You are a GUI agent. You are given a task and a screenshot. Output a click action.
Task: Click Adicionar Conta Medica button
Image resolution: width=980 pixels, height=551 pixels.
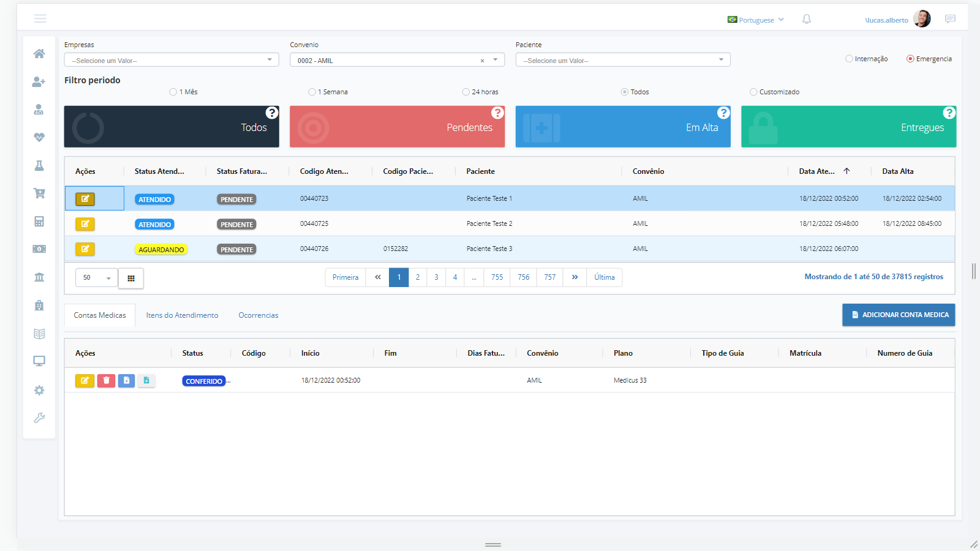tap(898, 315)
